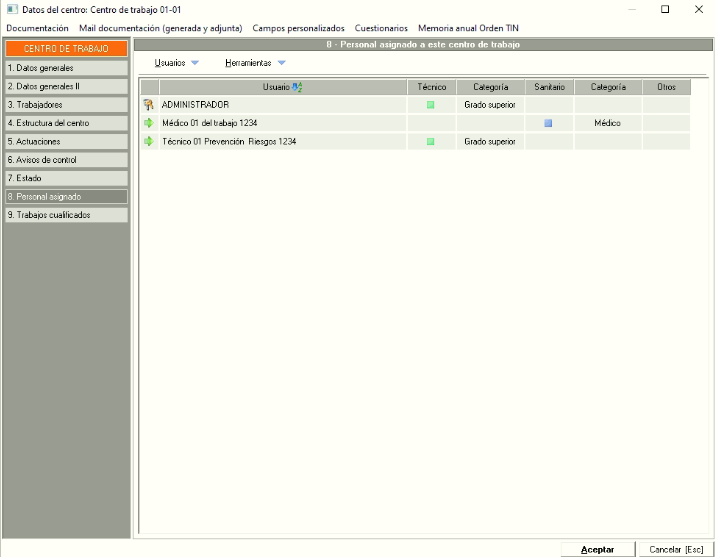Click the sort icon in Usuario header
The image size is (715, 557).
coord(297,88)
